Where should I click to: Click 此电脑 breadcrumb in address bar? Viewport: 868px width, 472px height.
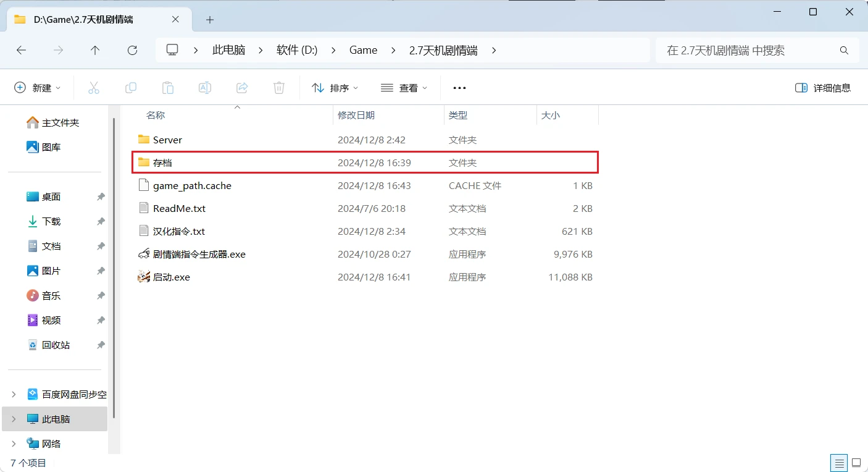click(x=228, y=51)
